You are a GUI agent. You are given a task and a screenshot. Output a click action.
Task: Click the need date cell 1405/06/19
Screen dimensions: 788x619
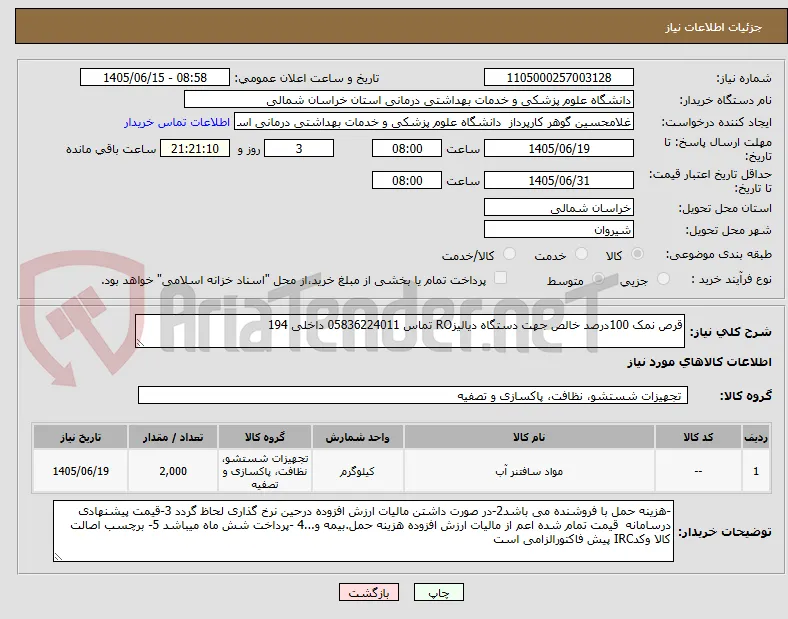[80, 471]
